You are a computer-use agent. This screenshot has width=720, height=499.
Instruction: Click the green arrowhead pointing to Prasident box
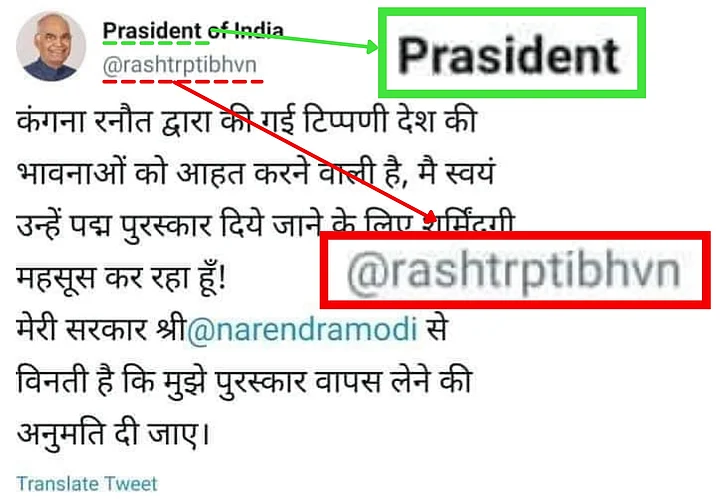(x=371, y=46)
